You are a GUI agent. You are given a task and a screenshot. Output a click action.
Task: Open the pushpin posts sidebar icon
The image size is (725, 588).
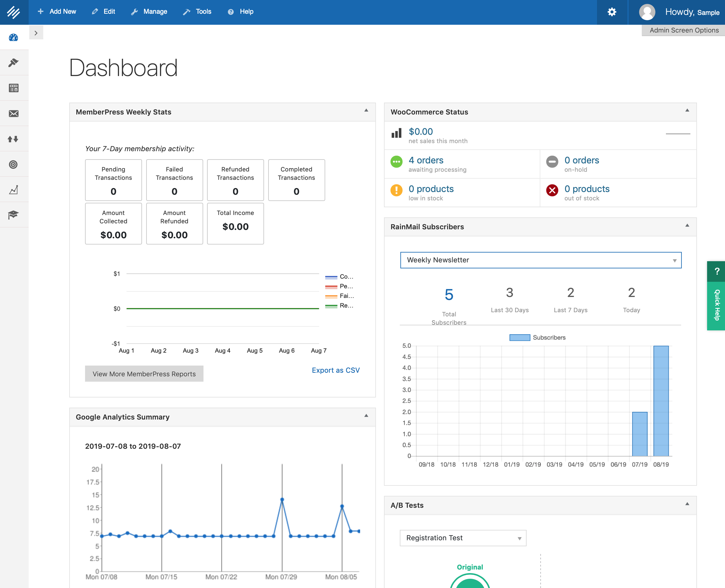pos(13,63)
